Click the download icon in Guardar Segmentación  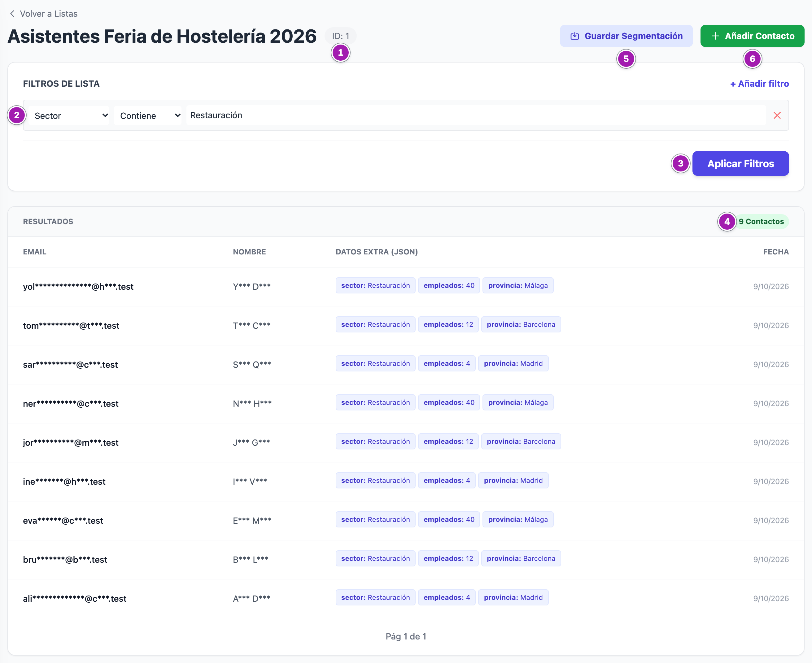575,36
